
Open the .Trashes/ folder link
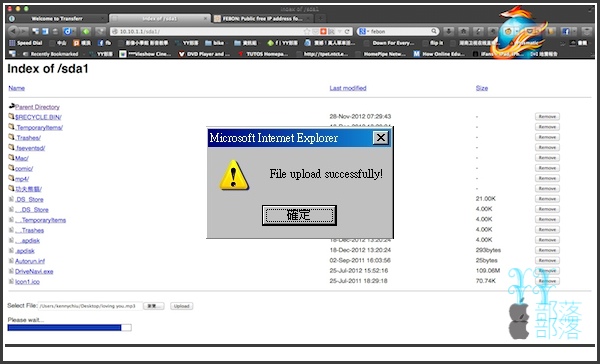(x=28, y=138)
